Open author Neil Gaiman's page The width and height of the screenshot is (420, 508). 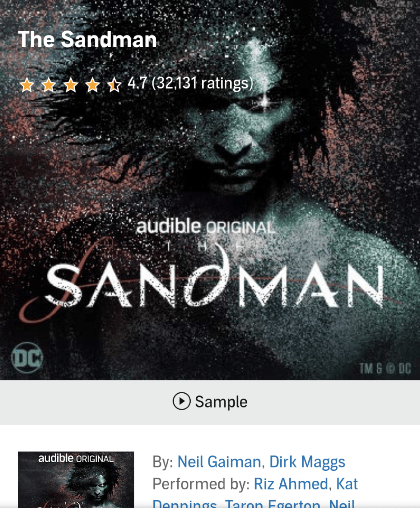tap(219, 462)
